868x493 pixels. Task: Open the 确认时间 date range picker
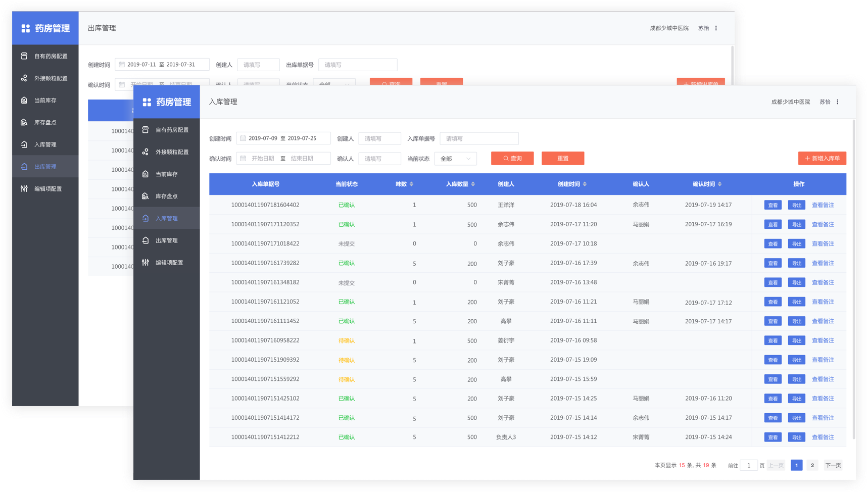(283, 159)
